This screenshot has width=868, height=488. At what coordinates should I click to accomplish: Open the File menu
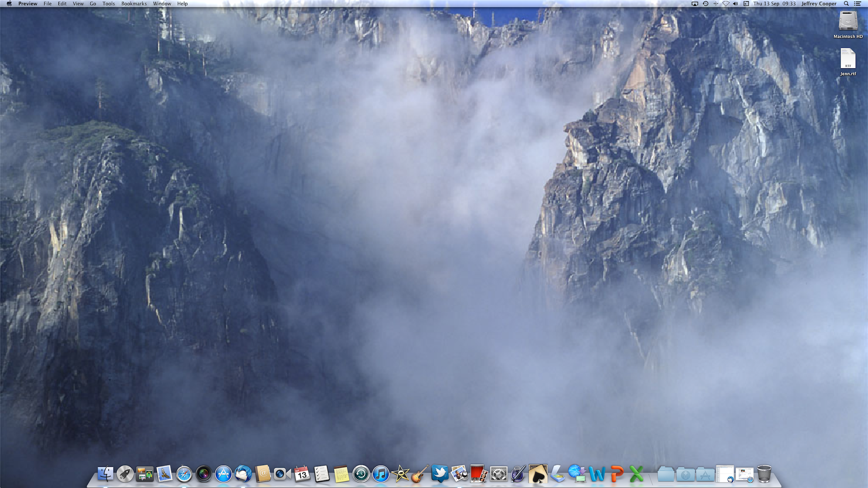(x=47, y=3)
